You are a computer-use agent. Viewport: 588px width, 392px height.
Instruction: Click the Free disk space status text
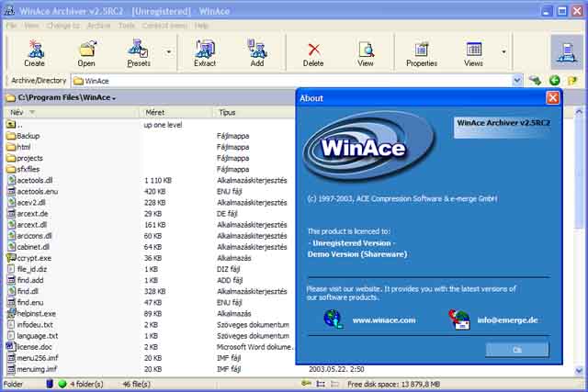[x=394, y=384]
